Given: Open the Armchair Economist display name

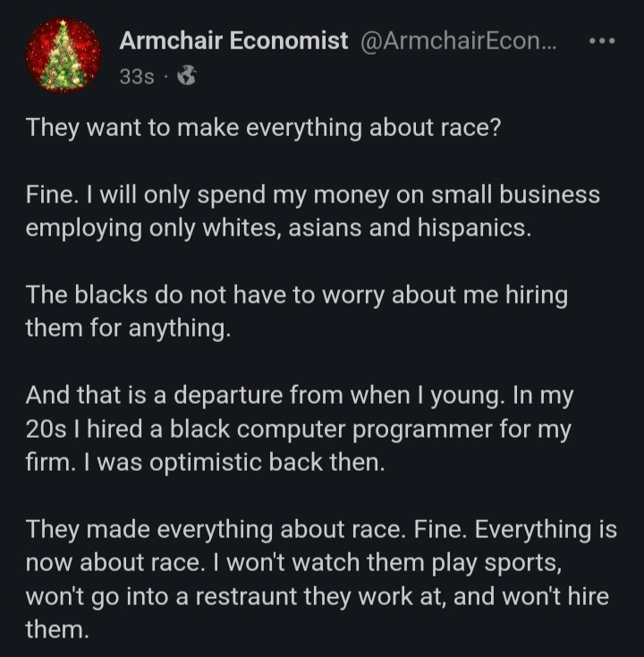Looking at the screenshot, I should (x=233, y=41).
